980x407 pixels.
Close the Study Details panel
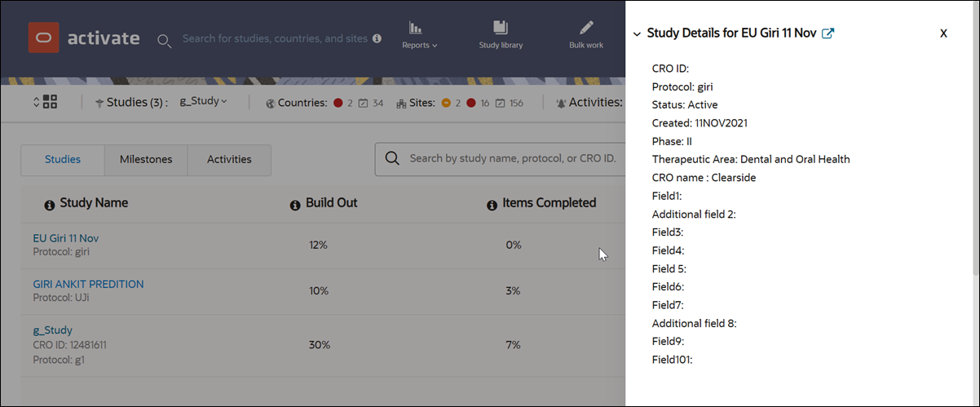pyautogui.click(x=943, y=33)
